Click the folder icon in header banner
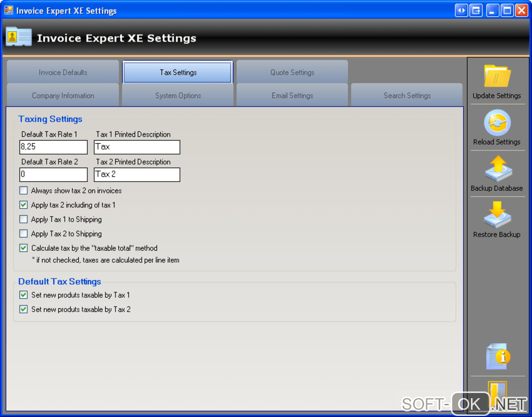This screenshot has width=532, height=417. coord(19,36)
